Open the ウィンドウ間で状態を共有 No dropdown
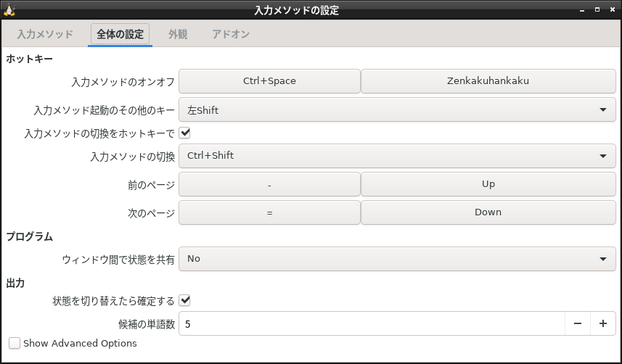Image resolution: width=622 pixels, height=364 pixels. tap(397, 259)
